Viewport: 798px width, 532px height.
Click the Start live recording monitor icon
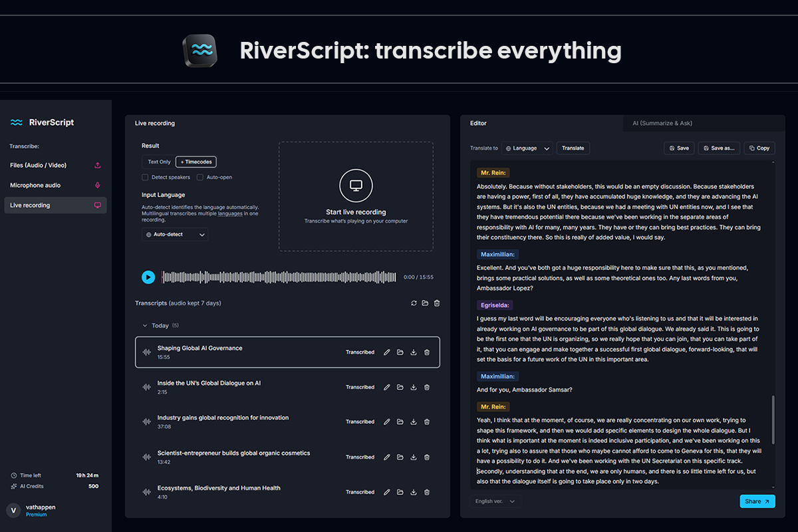356,186
